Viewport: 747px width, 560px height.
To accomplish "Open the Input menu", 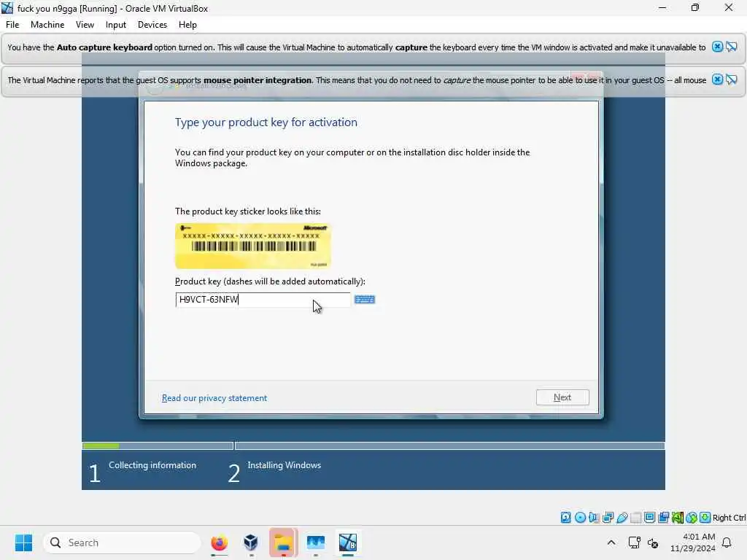I will 116,25.
